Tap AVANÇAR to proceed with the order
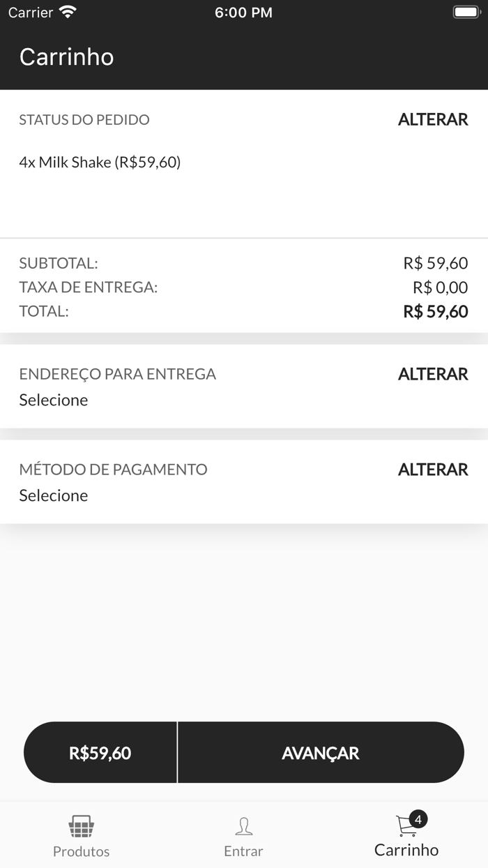The height and width of the screenshot is (868, 488). point(320,753)
